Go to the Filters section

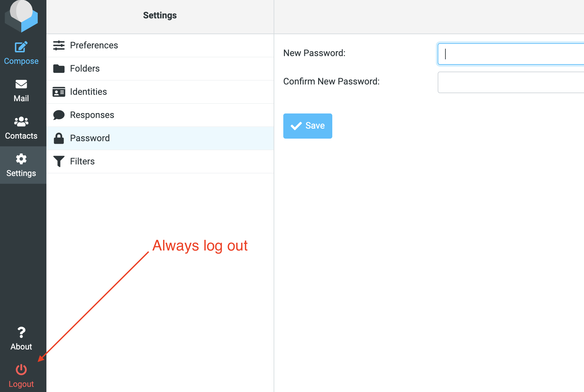point(82,162)
